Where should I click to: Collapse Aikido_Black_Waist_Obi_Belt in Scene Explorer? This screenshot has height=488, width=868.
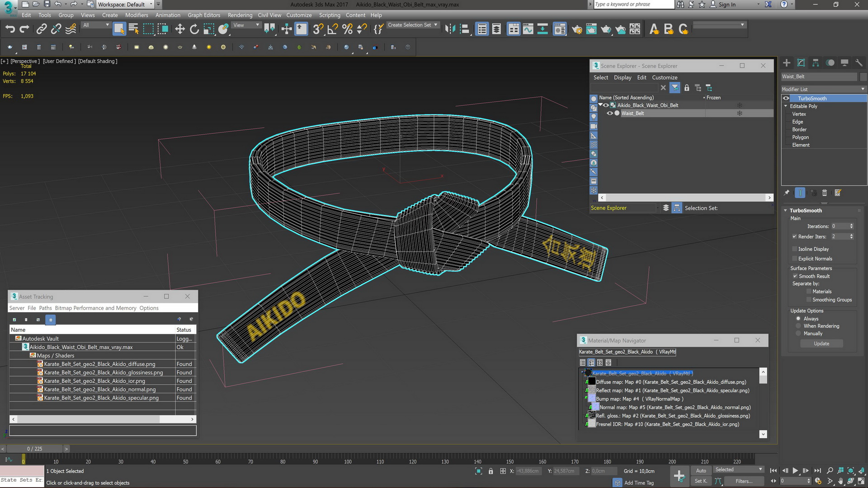click(x=600, y=105)
